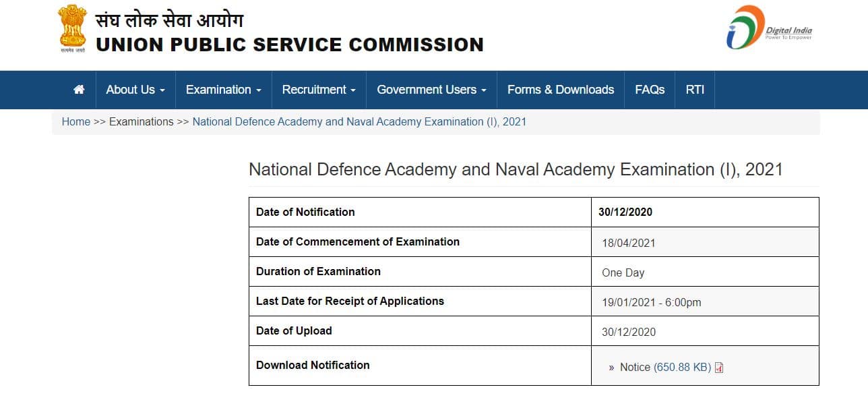Viewport: 868px width, 404px height.
Task: Open the Recruitment dropdown menu
Action: tap(319, 90)
